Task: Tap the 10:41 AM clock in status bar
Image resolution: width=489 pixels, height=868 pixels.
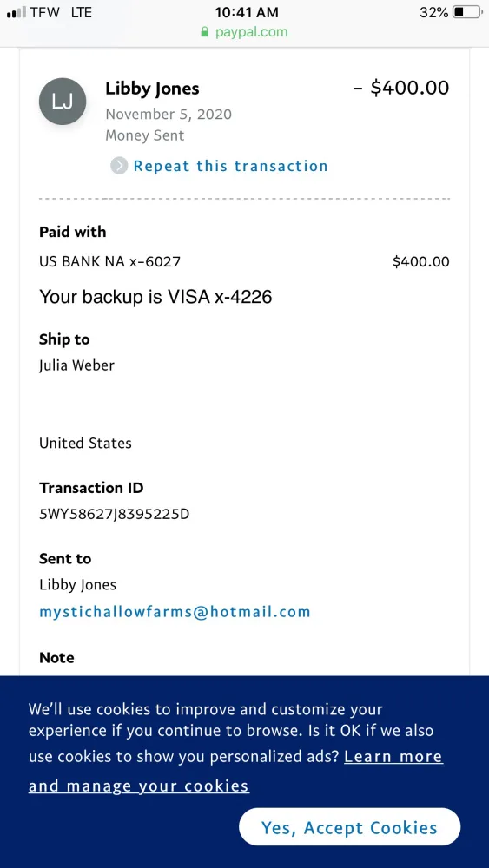Action: [x=247, y=12]
